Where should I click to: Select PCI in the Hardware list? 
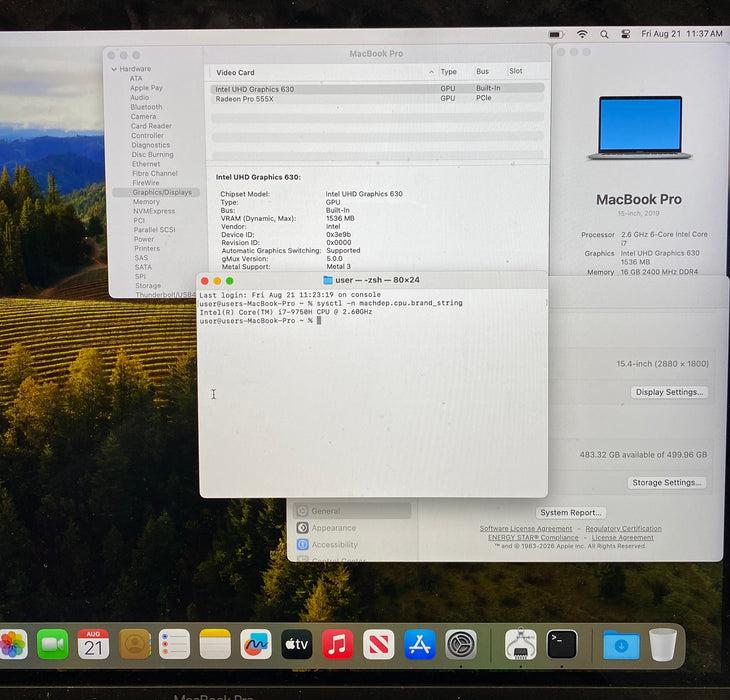pyautogui.click(x=139, y=220)
